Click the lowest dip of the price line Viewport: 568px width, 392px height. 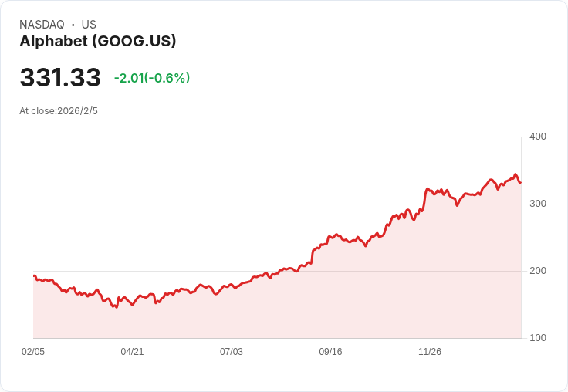(x=116, y=307)
